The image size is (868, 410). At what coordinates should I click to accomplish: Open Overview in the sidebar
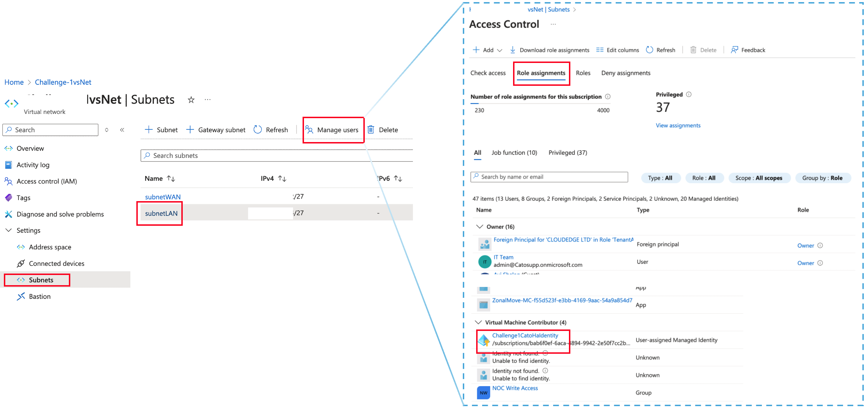(30, 148)
